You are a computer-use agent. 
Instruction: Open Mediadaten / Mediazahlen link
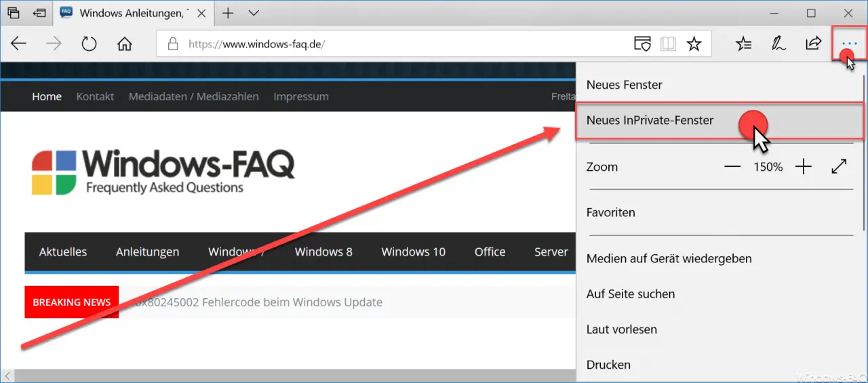pyautogui.click(x=194, y=96)
